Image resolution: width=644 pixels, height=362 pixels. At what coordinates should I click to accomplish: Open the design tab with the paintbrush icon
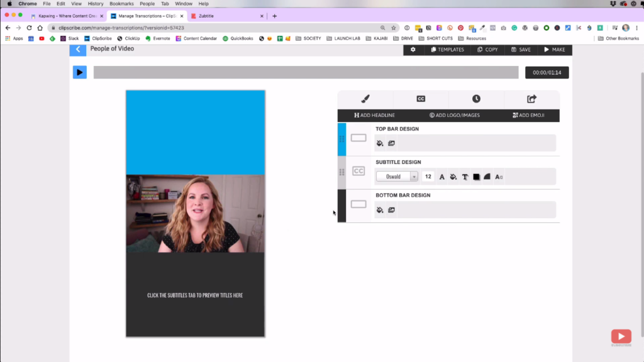click(365, 99)
